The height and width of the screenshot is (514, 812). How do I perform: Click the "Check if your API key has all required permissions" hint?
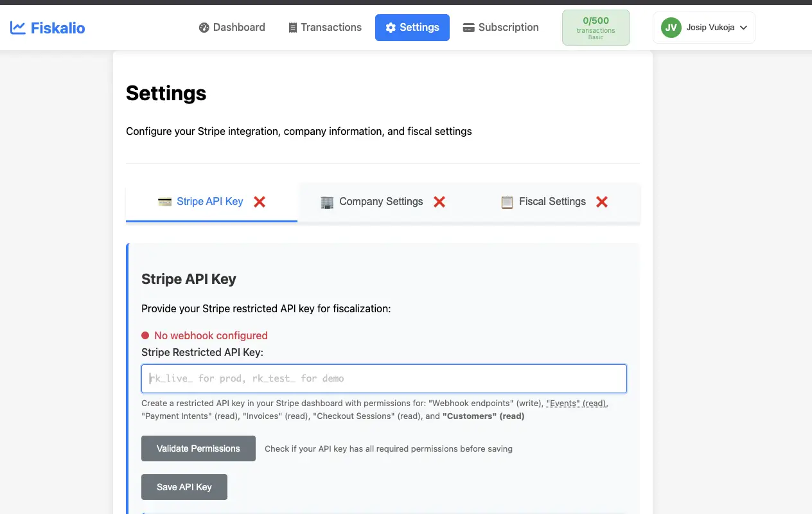(x=389, y=448)
